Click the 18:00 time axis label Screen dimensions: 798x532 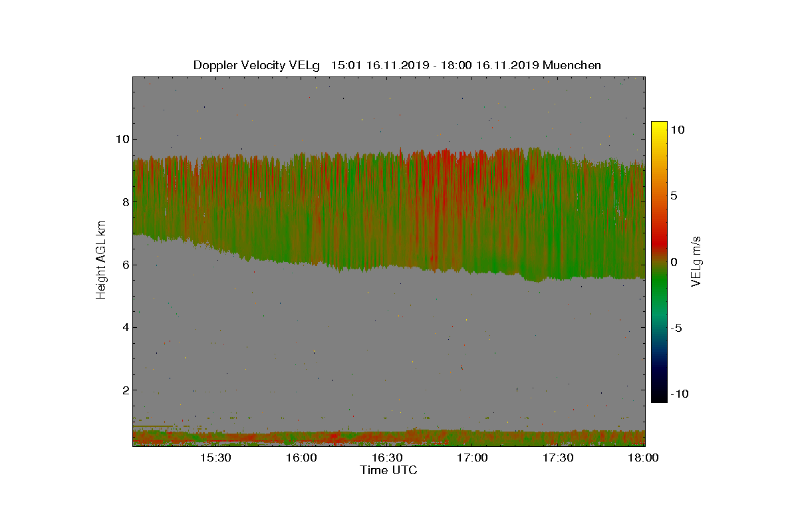644,458
